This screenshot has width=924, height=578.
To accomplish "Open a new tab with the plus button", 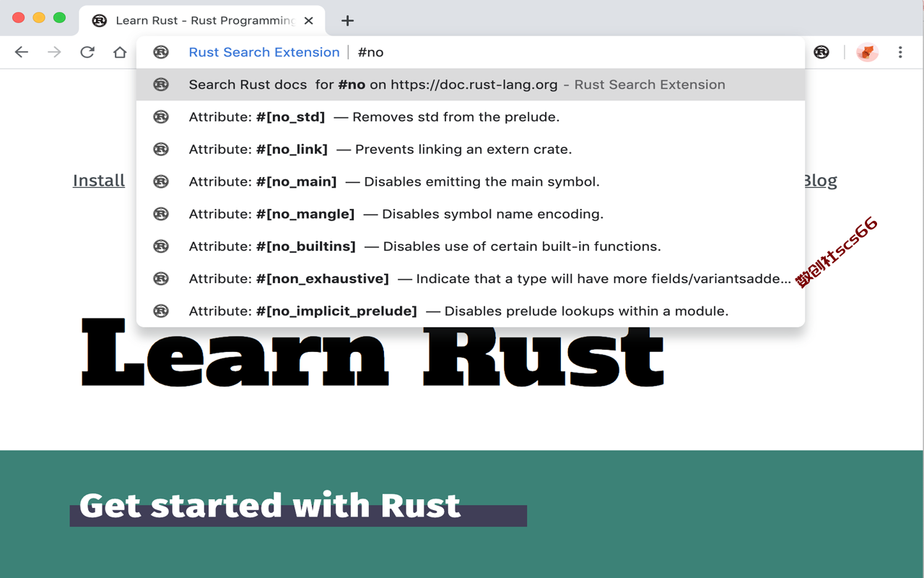I will coord(347,21).
